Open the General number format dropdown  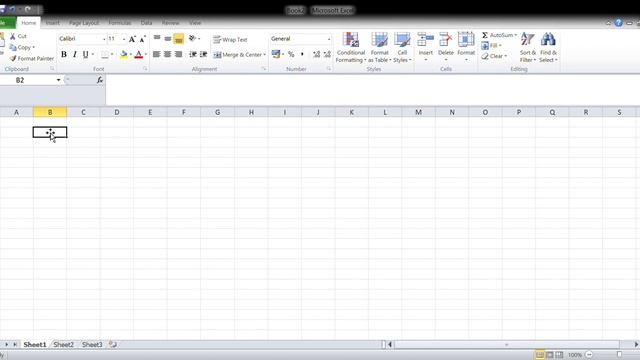pyautogui.click(x=329, y=39)
